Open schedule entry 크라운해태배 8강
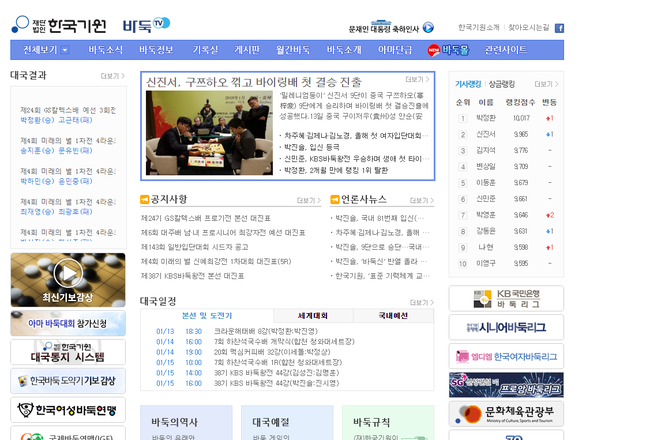 [266, 331]
